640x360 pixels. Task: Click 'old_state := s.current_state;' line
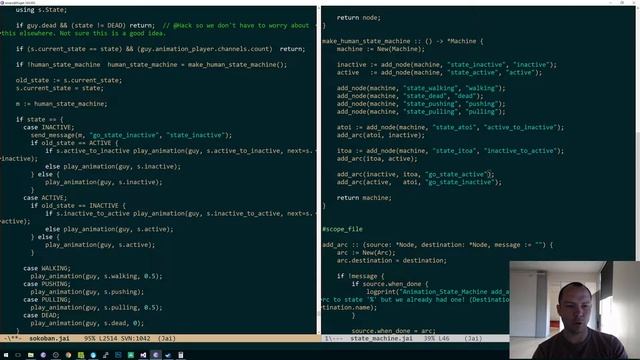(69, 80)
